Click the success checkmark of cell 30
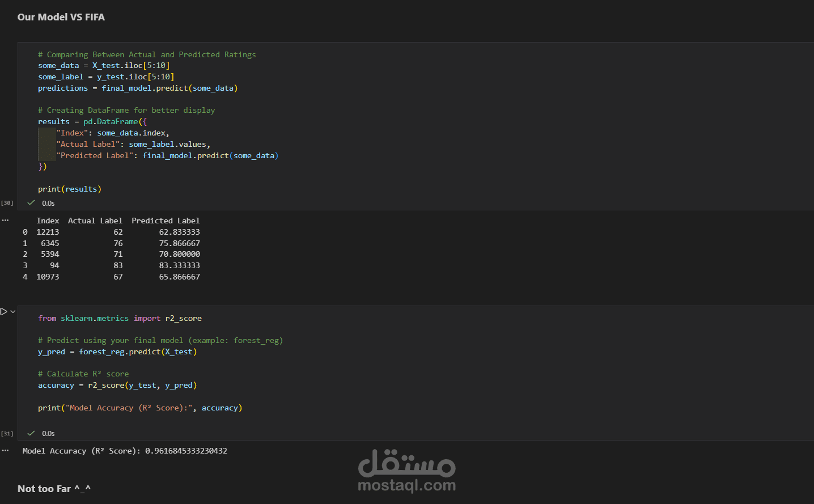Image resolution: width=814 pixels, height=504 pixels. [x=31, y=202]
